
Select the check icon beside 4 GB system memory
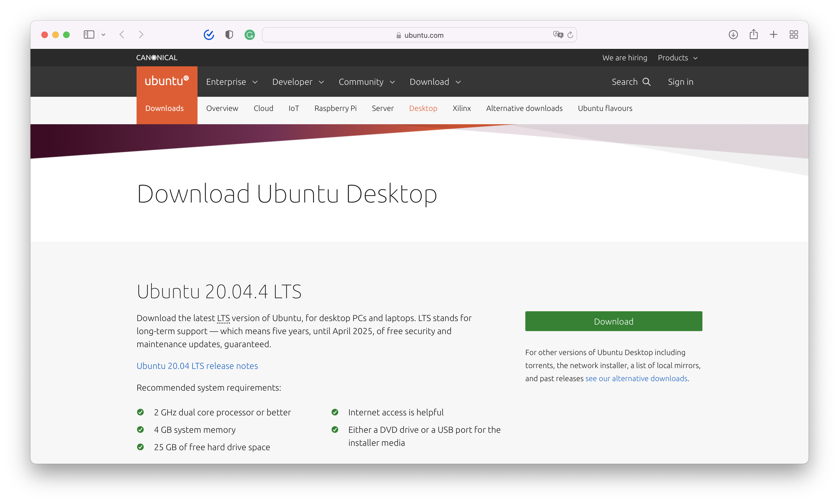(x=140, y=430)
